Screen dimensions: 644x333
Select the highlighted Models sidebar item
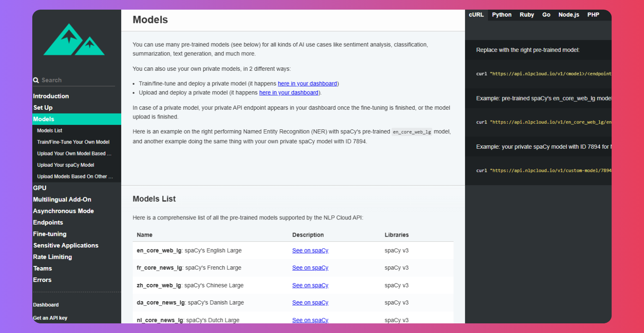coord(77,119)
